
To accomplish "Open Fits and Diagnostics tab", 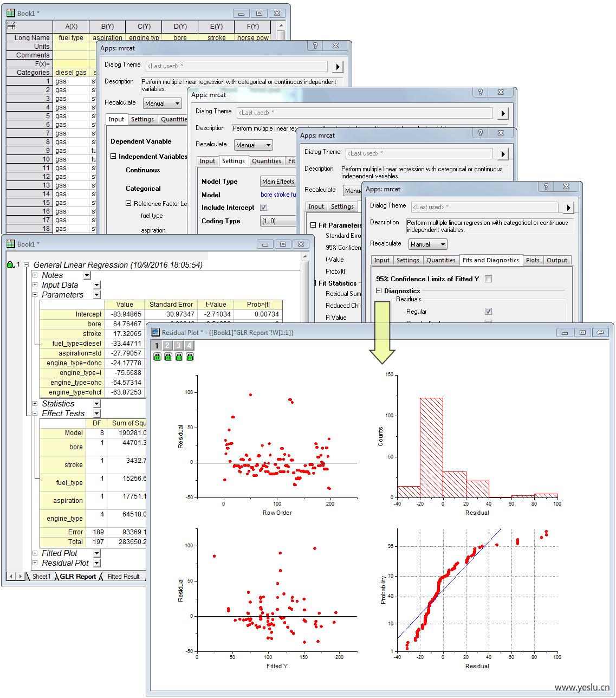I will tap(491, 260).
